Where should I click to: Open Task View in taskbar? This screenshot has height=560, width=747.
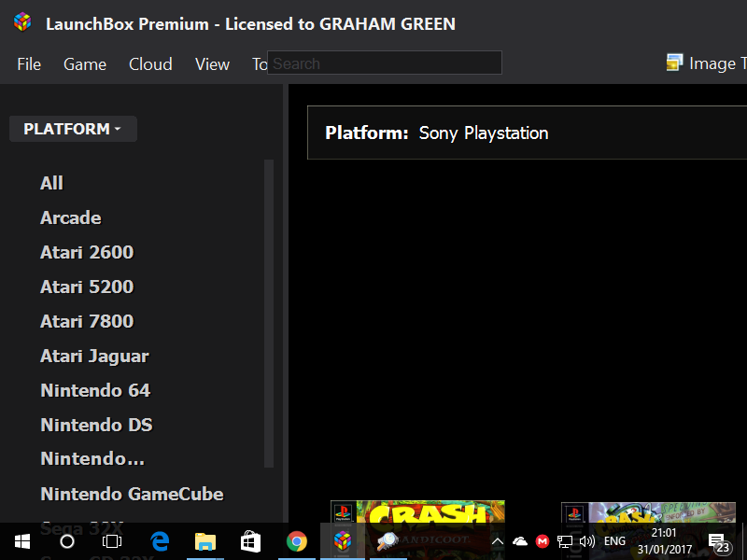[112, 541]
